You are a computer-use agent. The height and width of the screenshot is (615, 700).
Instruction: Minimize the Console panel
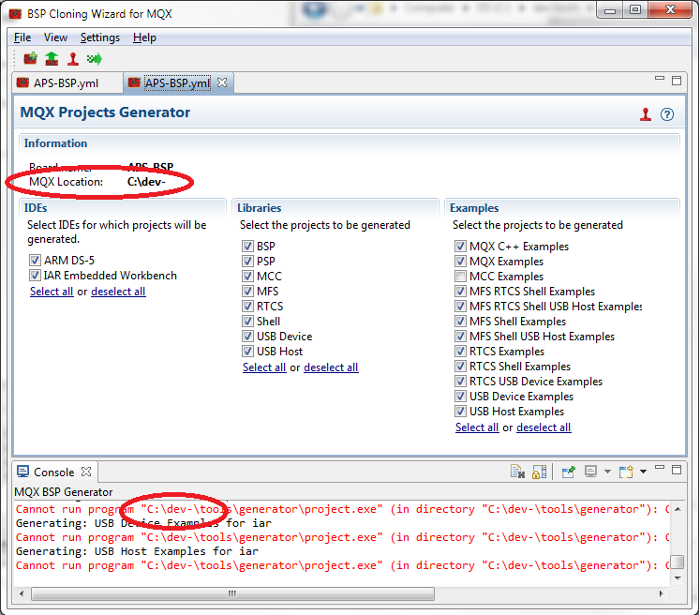660,468
